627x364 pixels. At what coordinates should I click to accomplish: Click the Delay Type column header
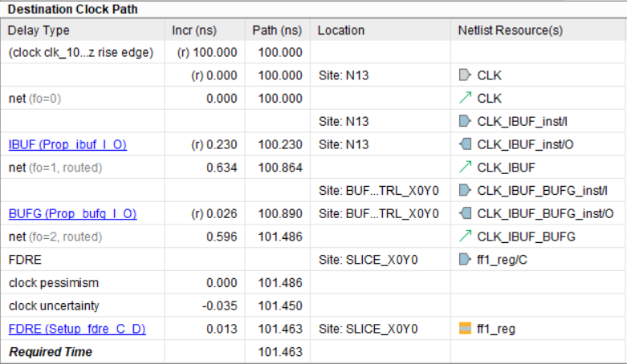pos(39,30)
